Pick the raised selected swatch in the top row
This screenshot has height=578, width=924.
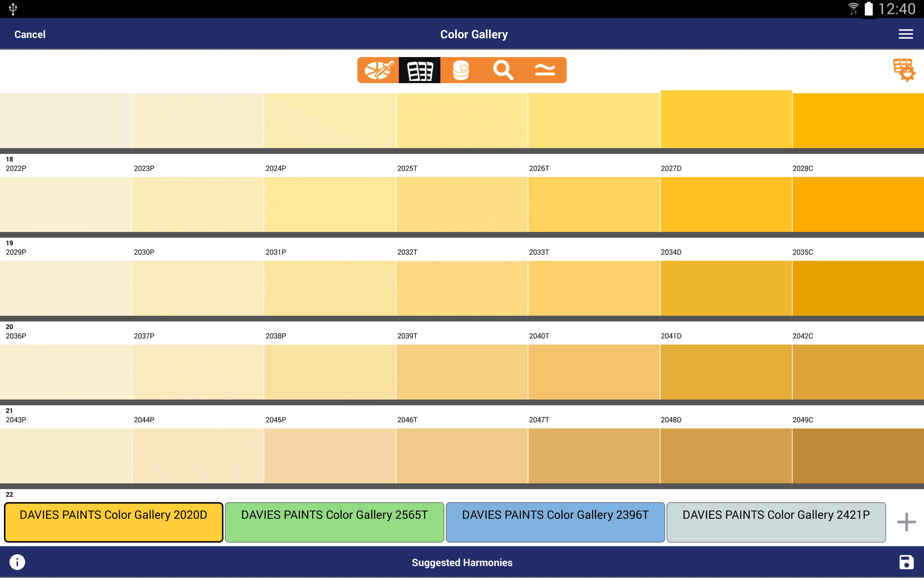coord(726,119)
